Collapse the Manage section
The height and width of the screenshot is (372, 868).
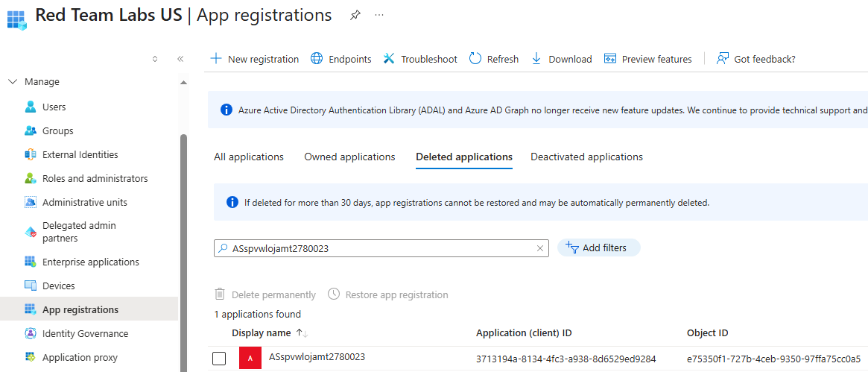point(12,82)
